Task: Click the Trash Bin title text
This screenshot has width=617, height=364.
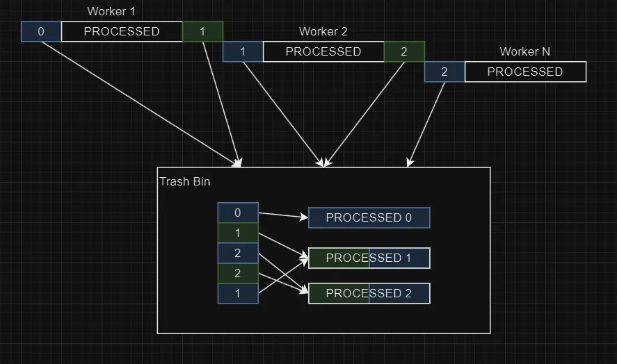Action: (x=185, y=181)
